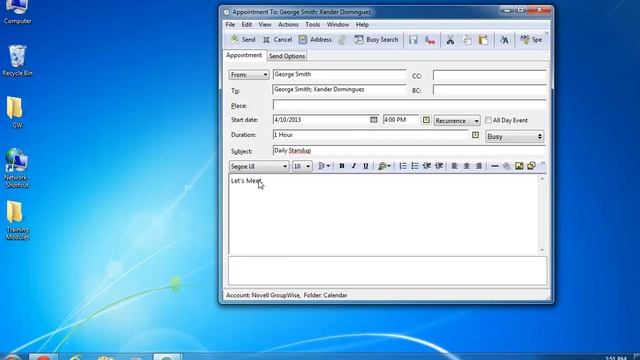Open the From dropdown
Image resolution: width=640 pixels, height=360 pixels.
click(x=249, y=75)
